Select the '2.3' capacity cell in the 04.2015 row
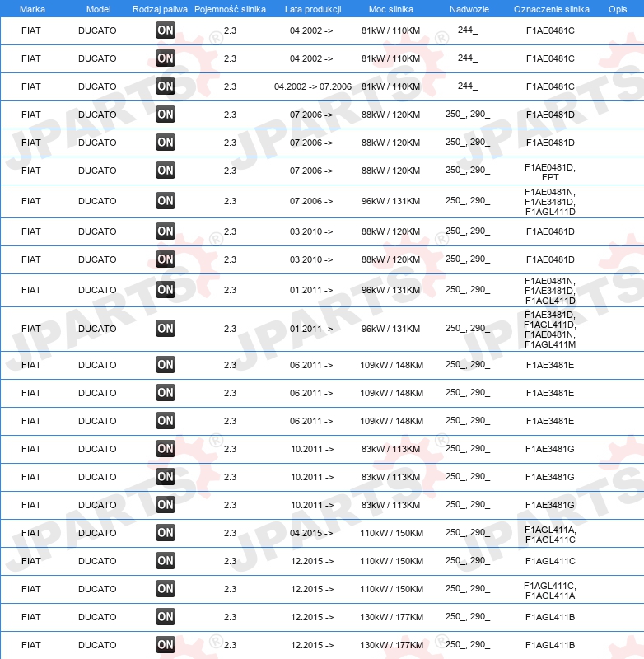The image size is (644, 659). (230, 533)
